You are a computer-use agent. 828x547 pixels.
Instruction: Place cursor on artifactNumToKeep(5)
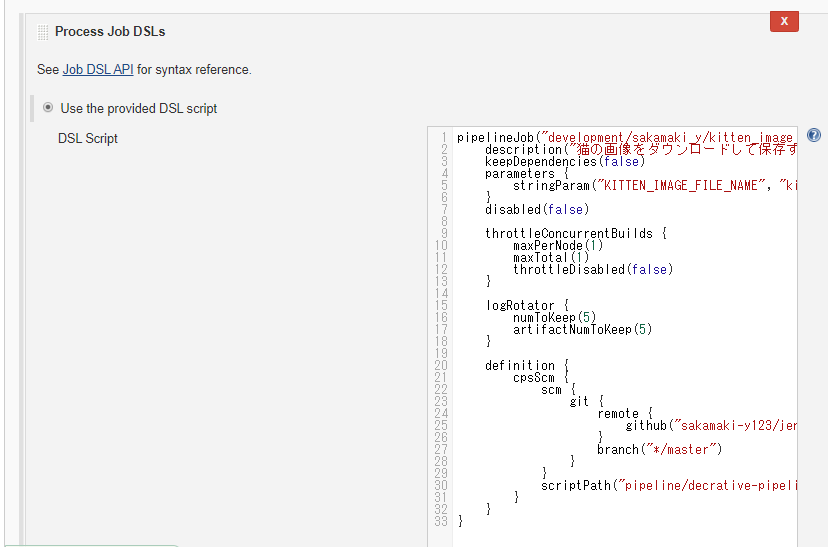pyautogui.click(x=582, y=330)
